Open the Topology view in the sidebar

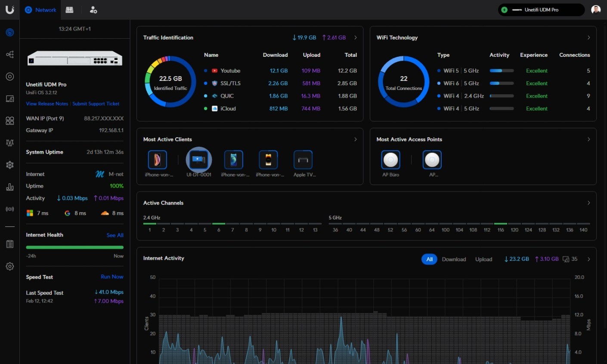10,55
